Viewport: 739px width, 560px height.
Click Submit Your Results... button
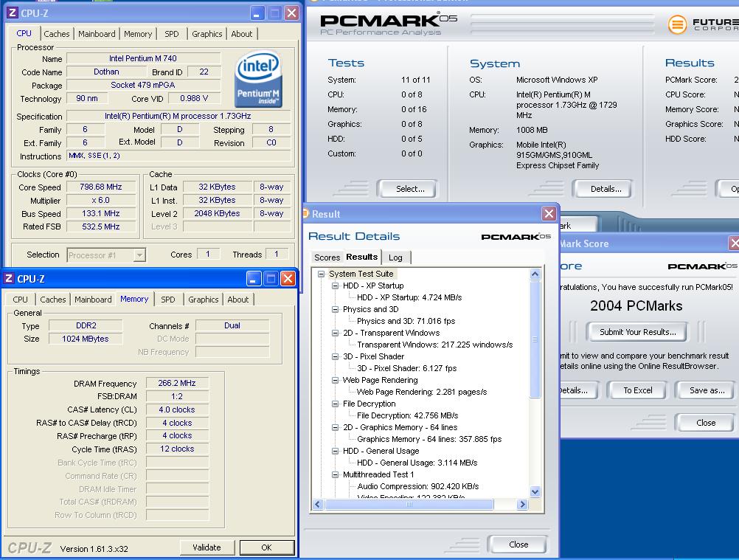[x=638, y=332]
